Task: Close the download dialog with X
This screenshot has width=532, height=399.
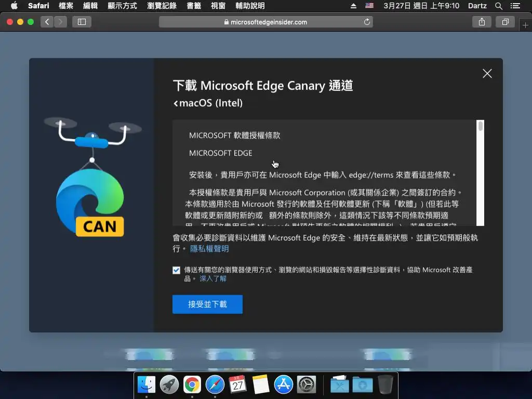Action: [x=487, y=74]
